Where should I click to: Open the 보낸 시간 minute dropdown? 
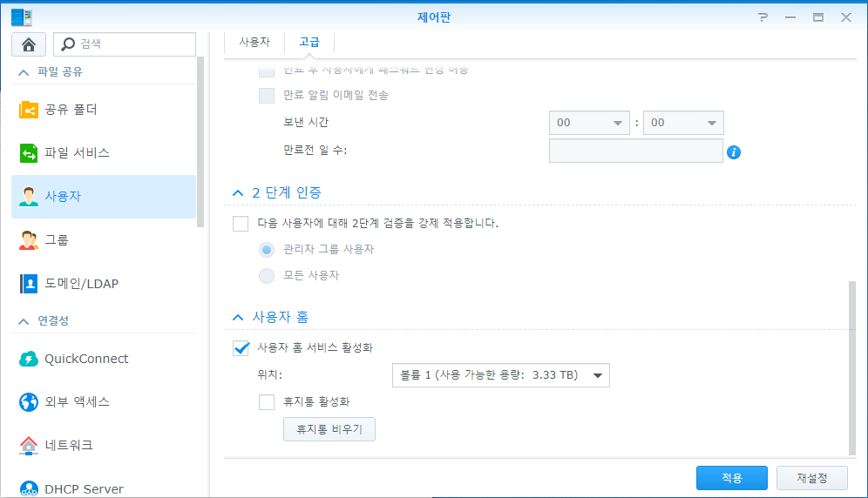[683, 123]
